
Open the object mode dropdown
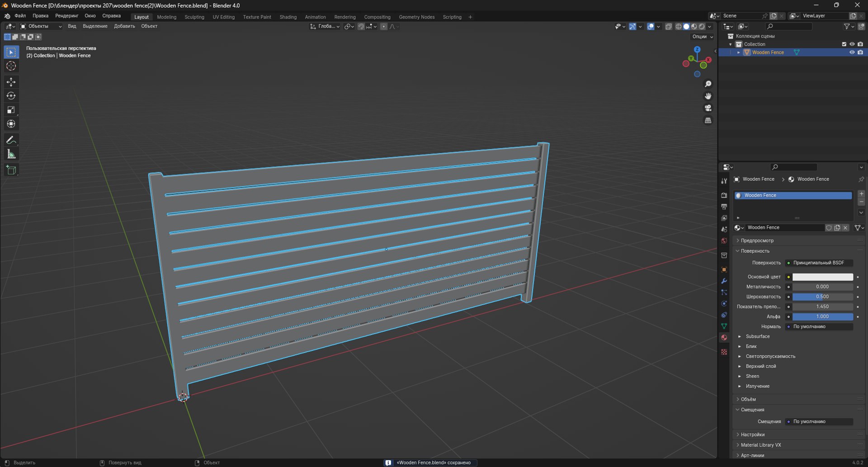point(41,26)
